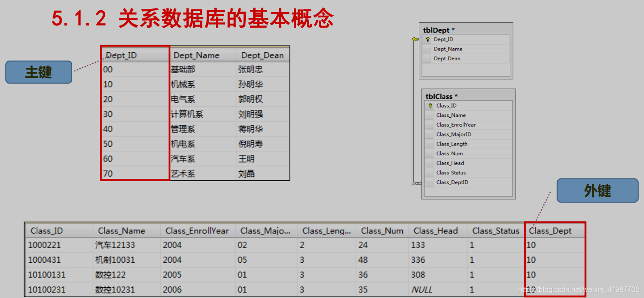
Task: Select the cell 机械系
Action: coord(203,84)
